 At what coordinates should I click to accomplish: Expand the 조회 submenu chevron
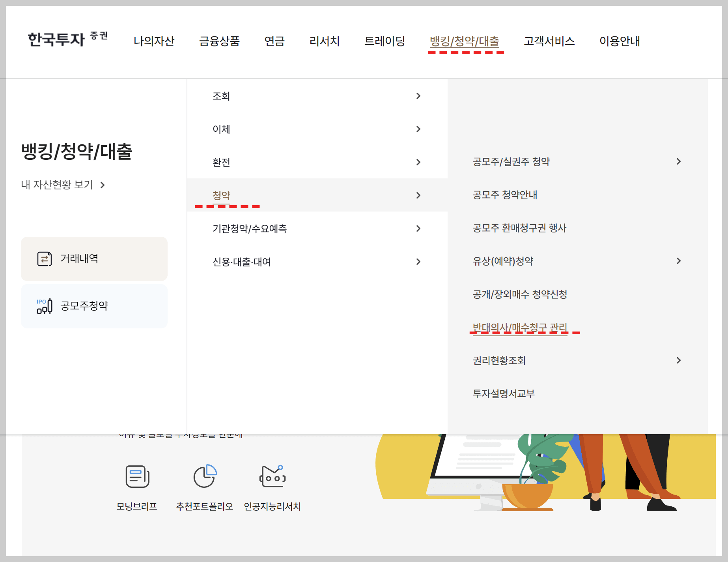(x=419, y=96)
